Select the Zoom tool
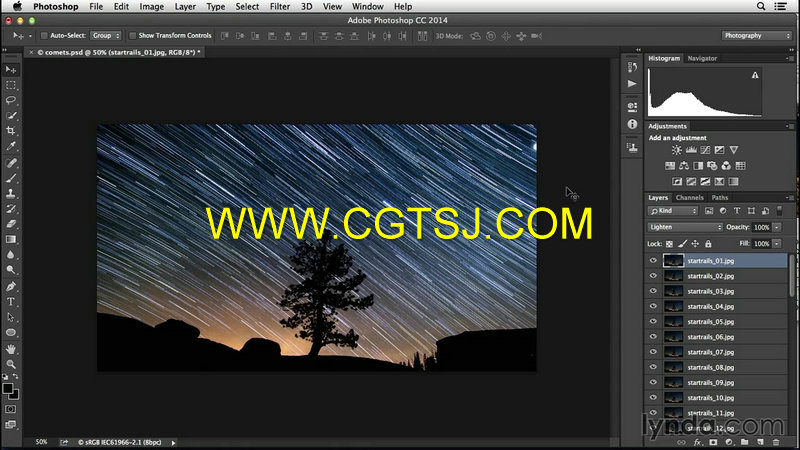800x450 pixels. 11,364
